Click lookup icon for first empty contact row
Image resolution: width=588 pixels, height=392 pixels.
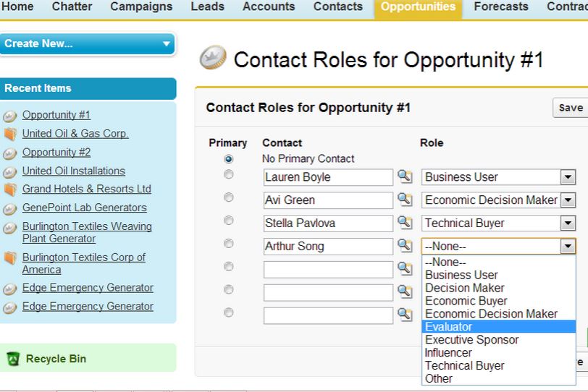(x=404, y=269)
